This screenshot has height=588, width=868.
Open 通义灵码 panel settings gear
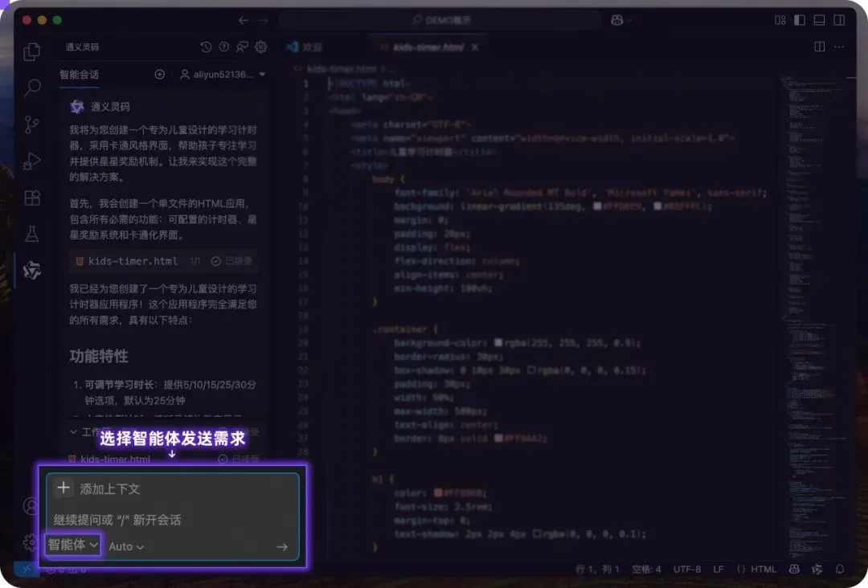pos(260,47)
